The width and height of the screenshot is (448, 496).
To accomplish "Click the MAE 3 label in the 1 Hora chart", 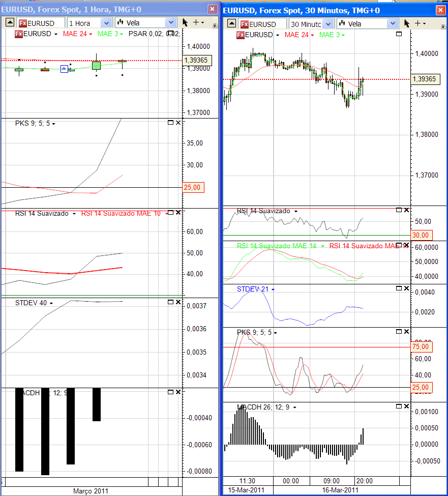I will point(108,34).
